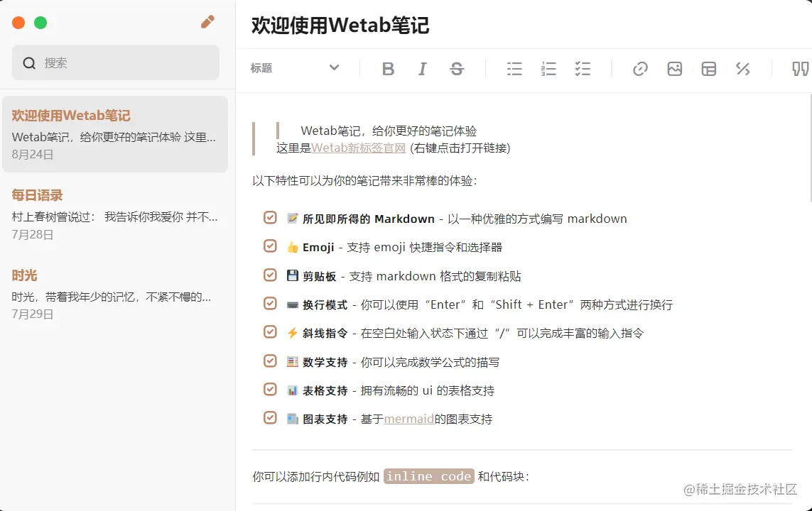
Task: Click the search magnifier icon
Action: pos(29,63)
